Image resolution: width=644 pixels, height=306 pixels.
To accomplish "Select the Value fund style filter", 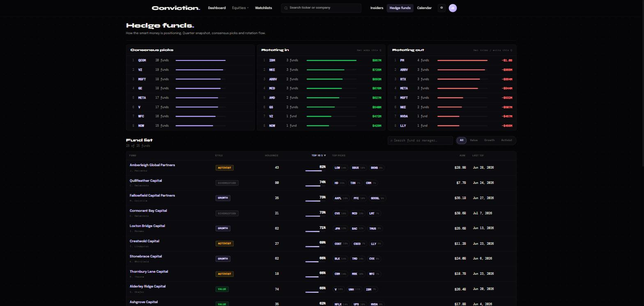I will point(474,140).
